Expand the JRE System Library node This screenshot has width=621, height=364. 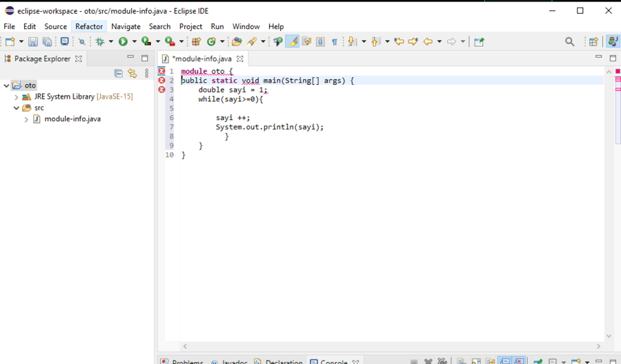click(17, 97)
